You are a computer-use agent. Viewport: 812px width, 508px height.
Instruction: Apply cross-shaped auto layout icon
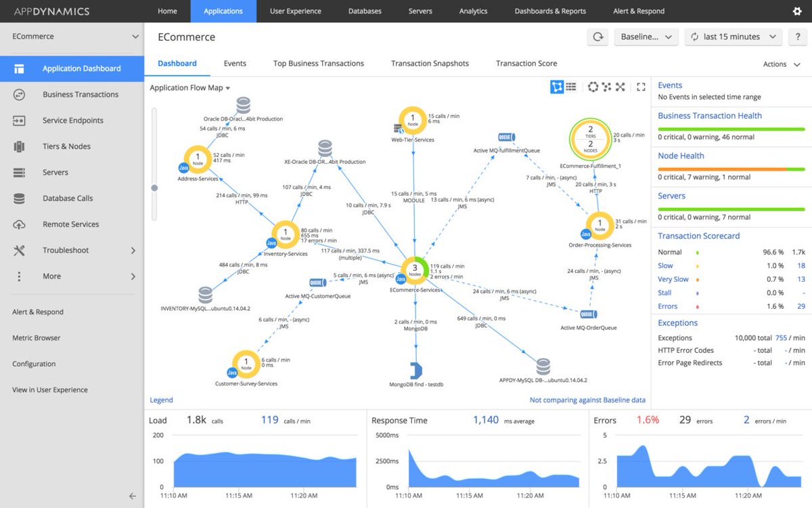(x=620, y=87)
